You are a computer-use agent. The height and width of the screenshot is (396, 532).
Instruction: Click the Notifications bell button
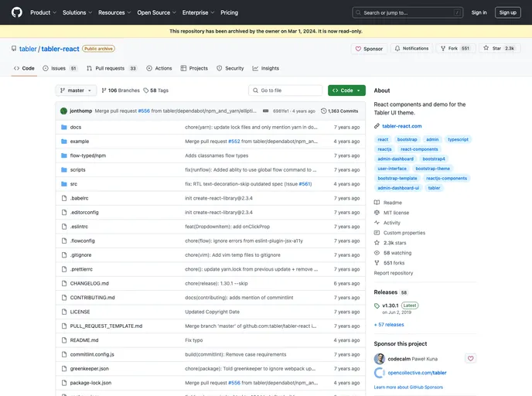[x=411, y=49]
